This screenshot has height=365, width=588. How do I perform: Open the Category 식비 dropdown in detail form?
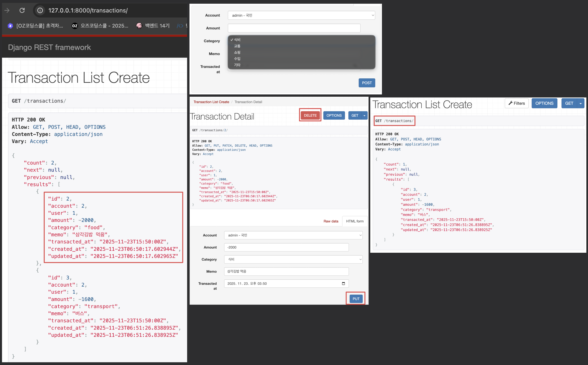pos(293,259)
